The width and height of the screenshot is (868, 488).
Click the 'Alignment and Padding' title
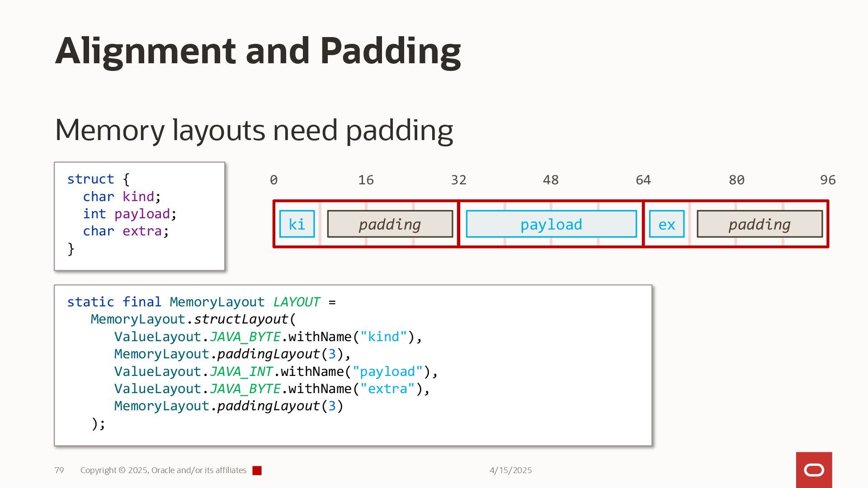[x=258, y=51]
